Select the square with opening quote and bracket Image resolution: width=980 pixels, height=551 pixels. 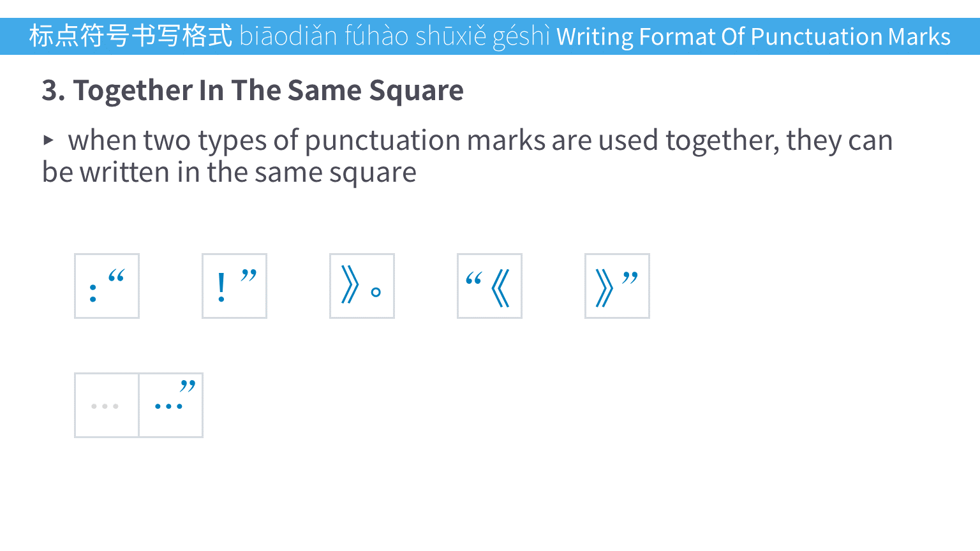point(489,286)
